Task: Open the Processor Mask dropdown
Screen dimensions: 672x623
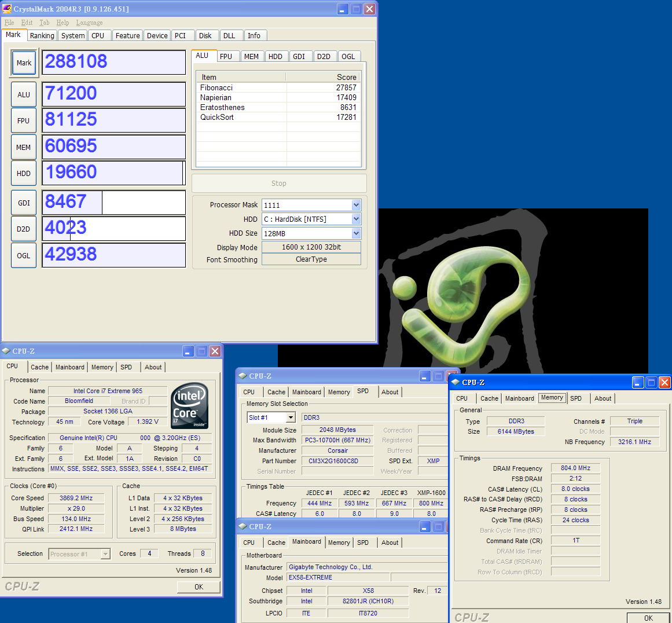Action: click(x=356, y=205)
